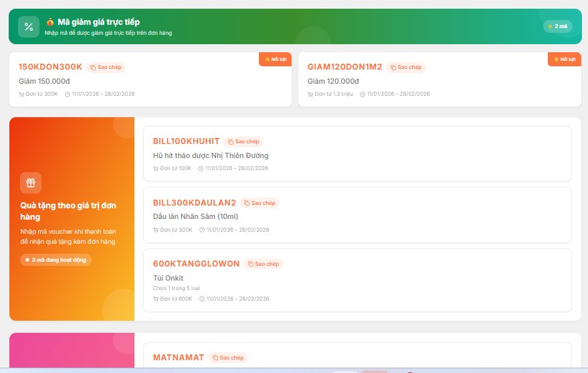The height and width of the screenshot is (373, 588).
Task: Click the 600KTANGGLOWON code title
Action: point(196,264)
